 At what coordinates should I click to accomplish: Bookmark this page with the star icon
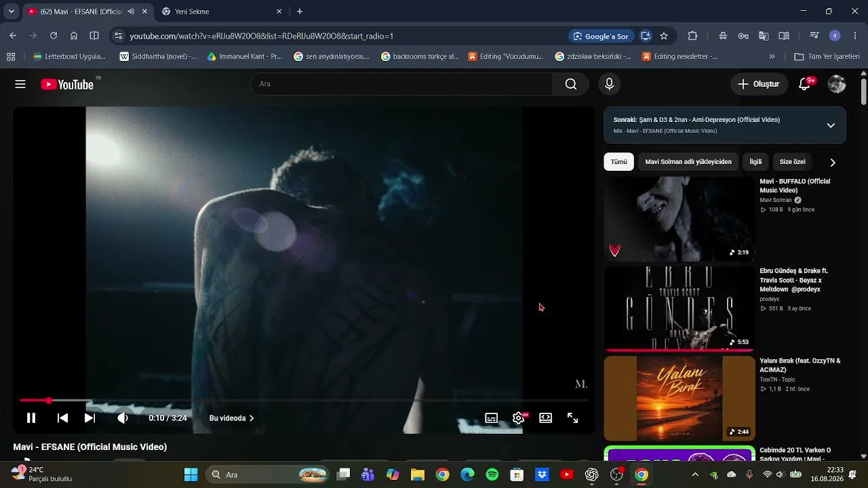664,36
